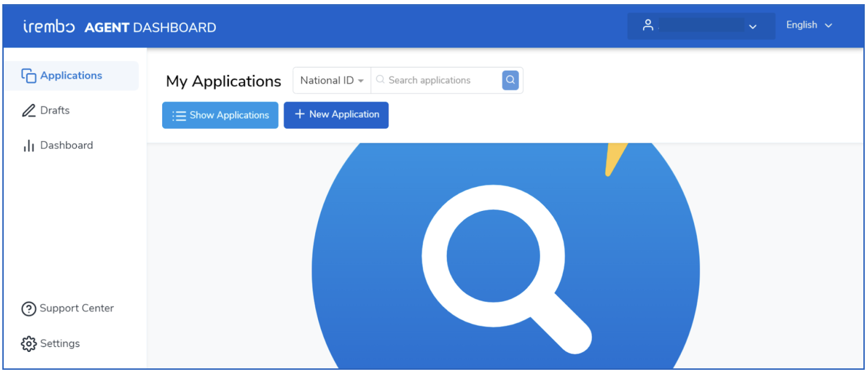Click the Settings gear icon
This screenshot has height=373, width=868.
[29, 344]
